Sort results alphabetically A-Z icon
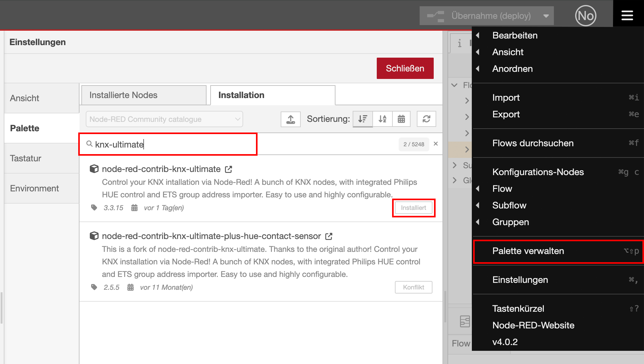Image resolution: width=644 pixels, height=364 pixels. (x=382, y=119)
